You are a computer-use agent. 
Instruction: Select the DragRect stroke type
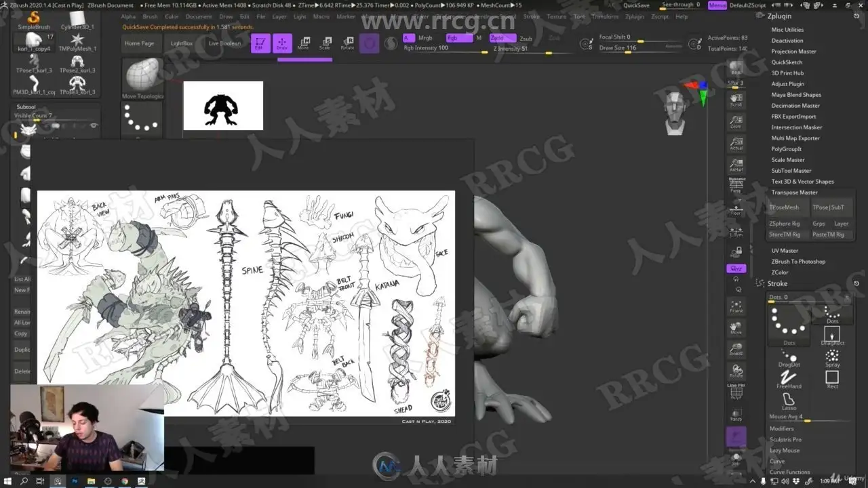(833, 335)
